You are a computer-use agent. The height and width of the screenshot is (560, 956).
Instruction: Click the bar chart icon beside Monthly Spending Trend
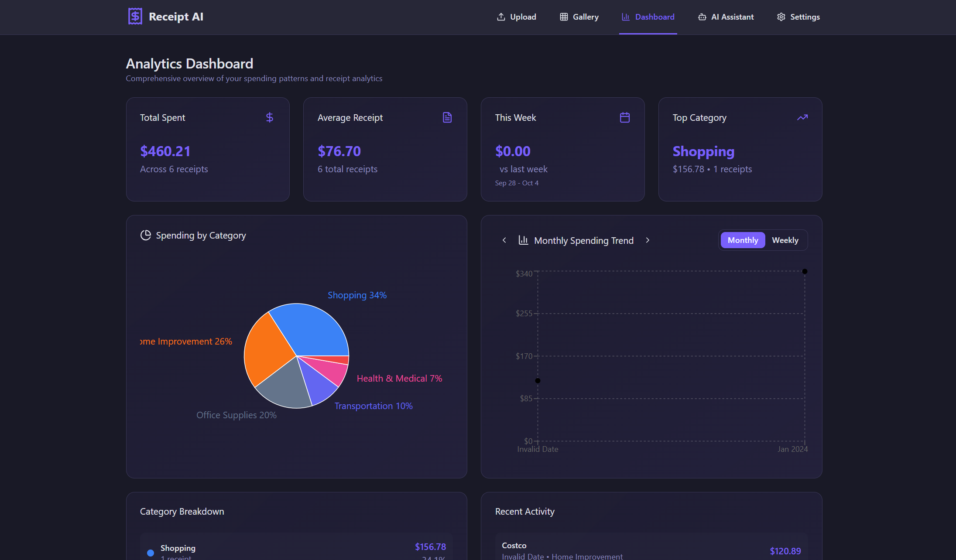tap(523, 240)
